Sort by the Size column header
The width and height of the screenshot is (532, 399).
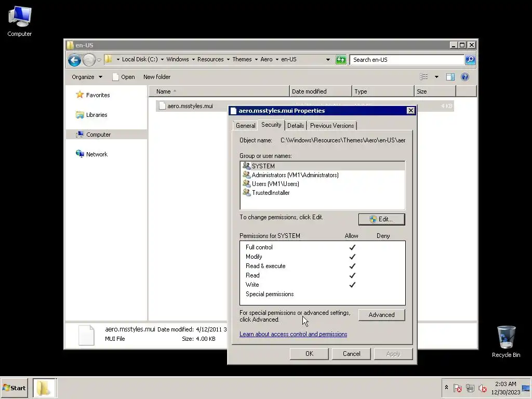[x=435, y=91]
